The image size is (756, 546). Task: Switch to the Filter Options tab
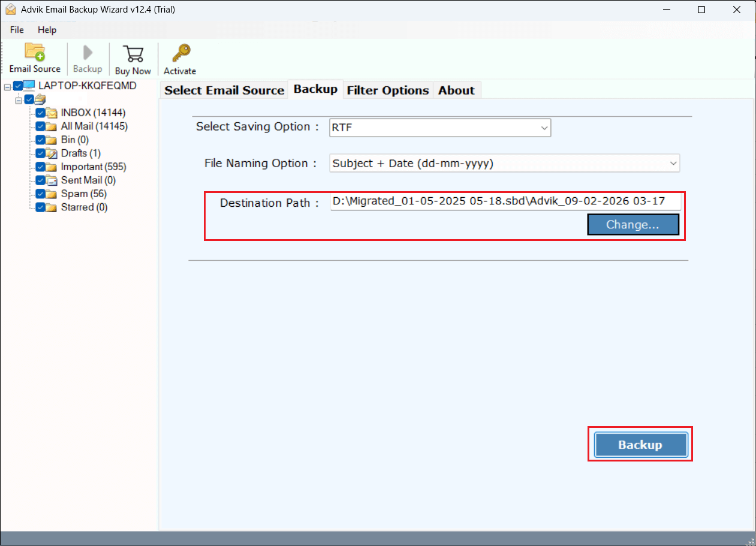(388, 91)
